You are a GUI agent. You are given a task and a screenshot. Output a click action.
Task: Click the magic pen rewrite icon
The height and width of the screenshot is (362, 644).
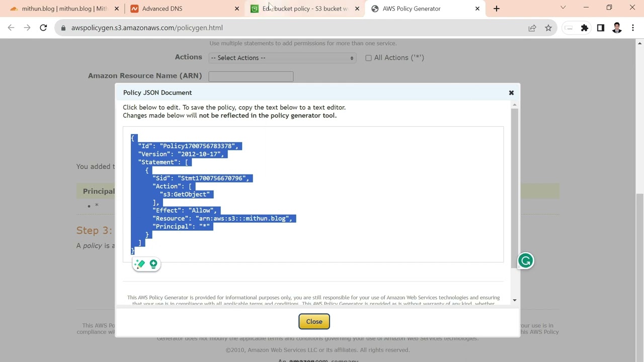[139, 263]
